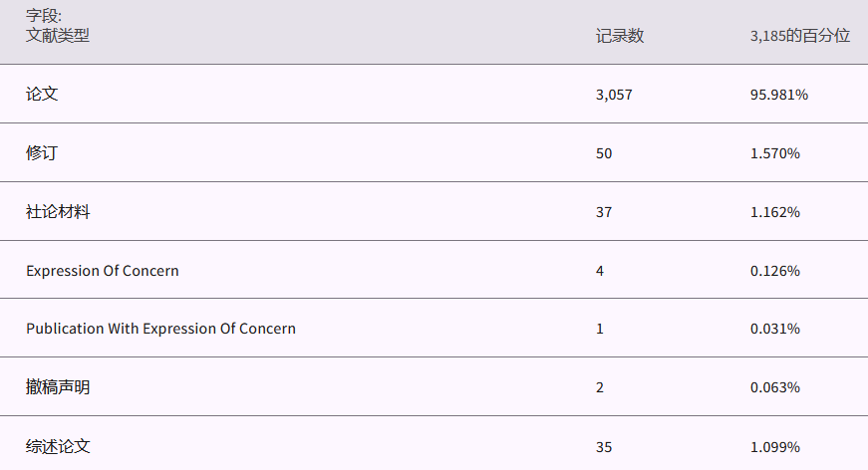868x470 pixels.
Task: Select the Expression Of Concern row label
Action: pyautogui.click(x=103, y=271)
